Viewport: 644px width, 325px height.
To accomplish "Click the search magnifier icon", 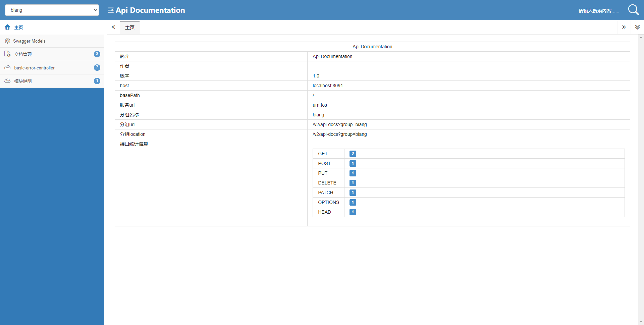I will 633,10.
